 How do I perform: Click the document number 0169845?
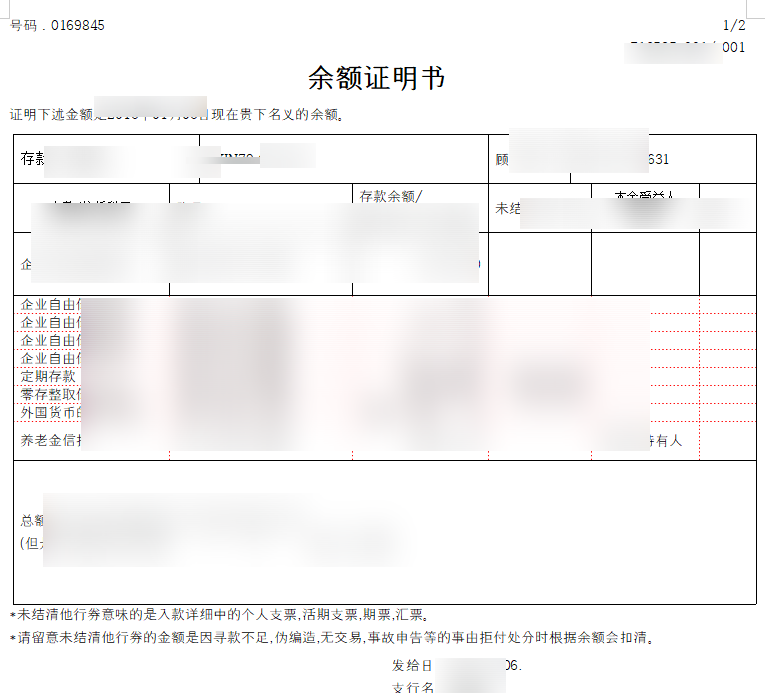(x=77, y=25)
